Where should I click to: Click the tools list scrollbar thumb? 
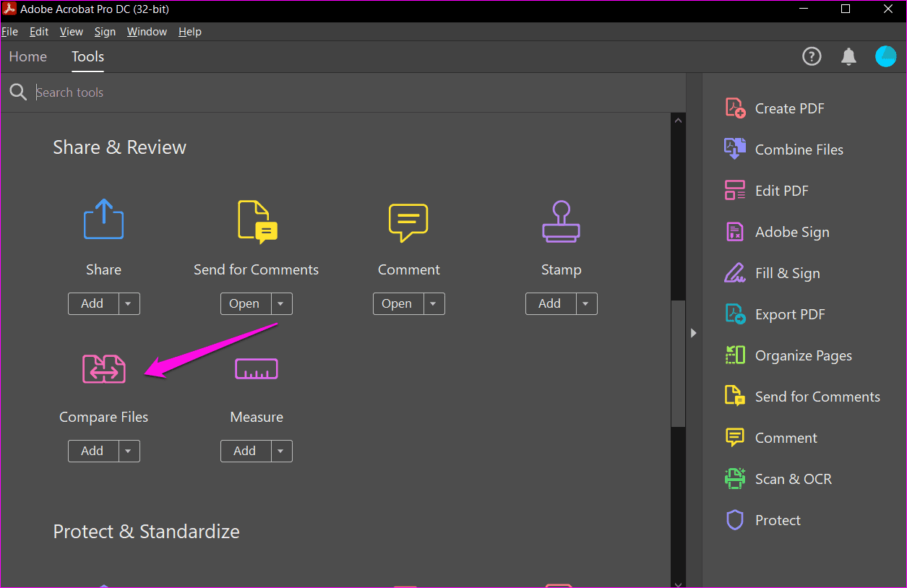click(678, 363)
